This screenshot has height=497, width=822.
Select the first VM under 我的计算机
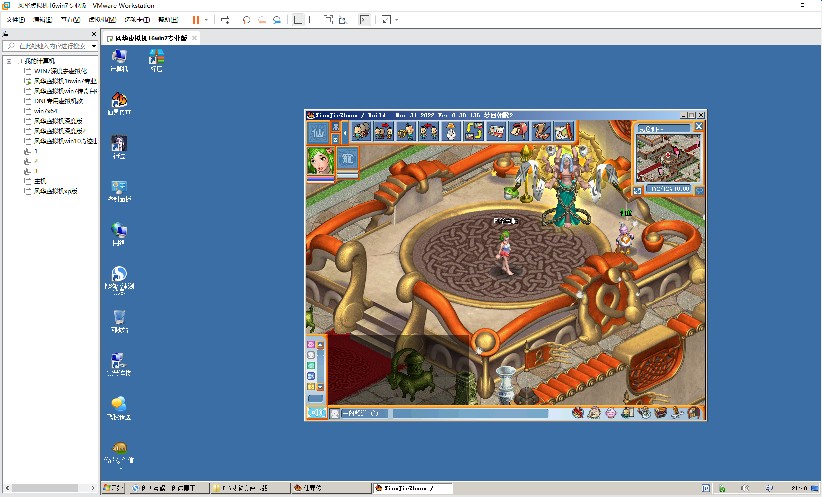click(x=55, y=71)
